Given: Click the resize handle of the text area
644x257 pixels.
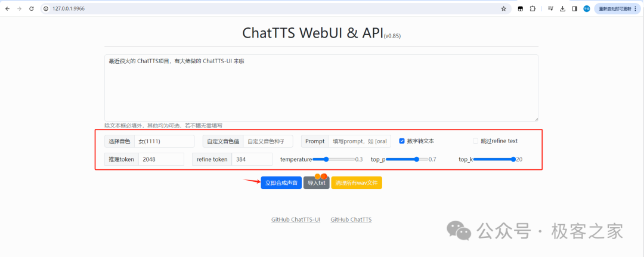Looking at the screenshot, I should (x=535, y=119).
